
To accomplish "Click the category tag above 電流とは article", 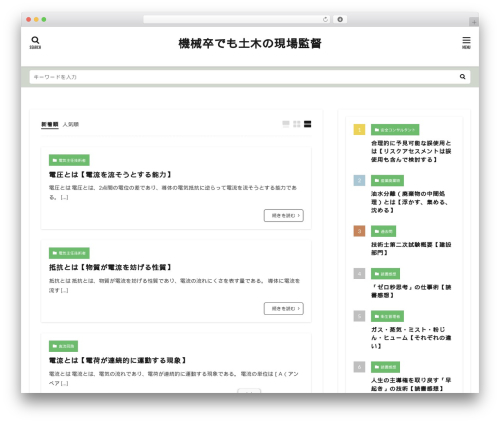I will [63, 346].
